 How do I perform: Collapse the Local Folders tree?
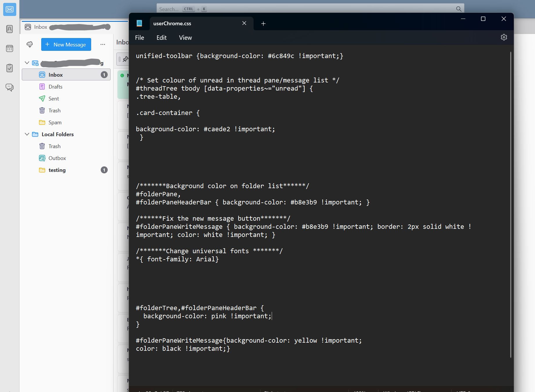pos(27,134)
